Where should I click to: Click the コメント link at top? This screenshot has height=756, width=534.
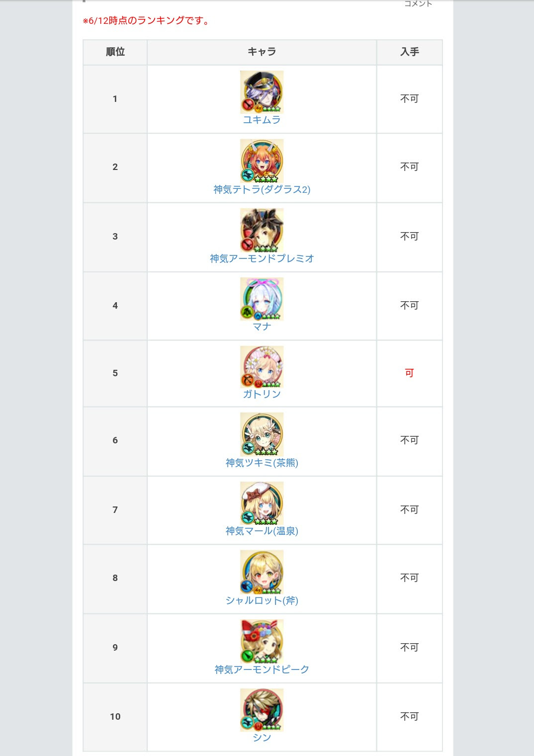[x=418, y=3]
